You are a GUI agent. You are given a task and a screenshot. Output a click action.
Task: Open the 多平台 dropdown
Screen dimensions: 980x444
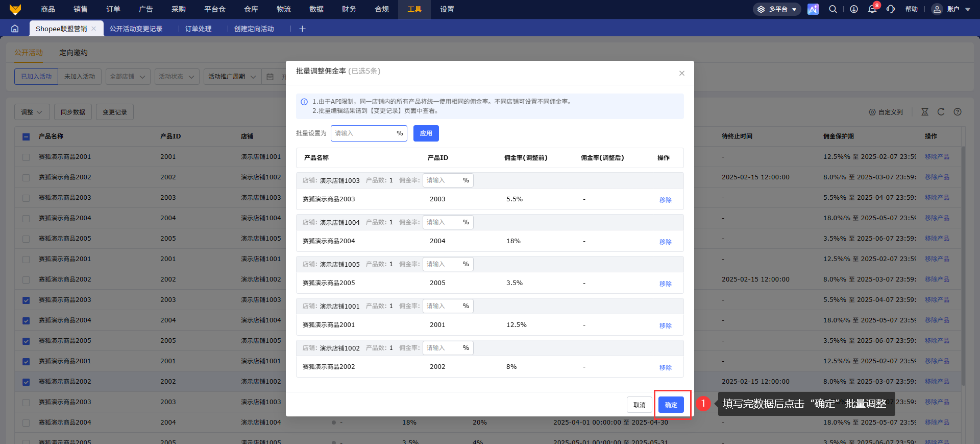[777, 9]
